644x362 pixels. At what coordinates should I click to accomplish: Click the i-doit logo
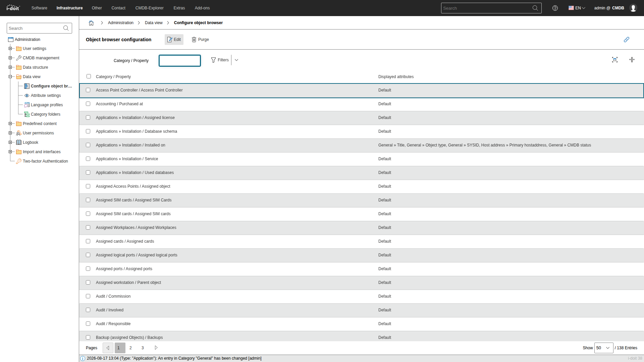pyautogui.click(x=13, y=8)
